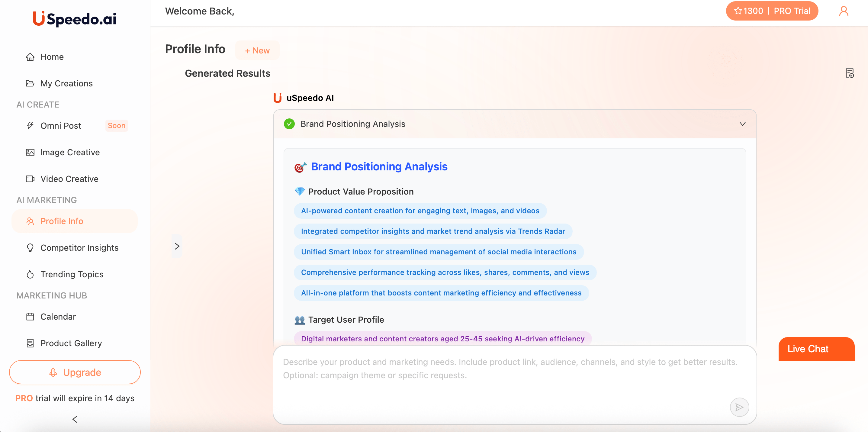The width and height of the screenshot is (868, 432).
Task: Click the Upgrade button
Action: (x=75, y=372)
